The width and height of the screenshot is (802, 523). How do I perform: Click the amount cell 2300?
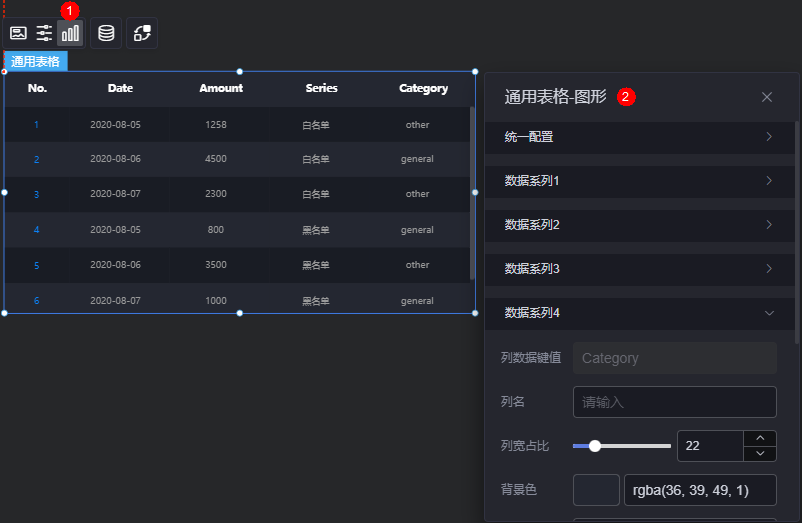point(216,194)
